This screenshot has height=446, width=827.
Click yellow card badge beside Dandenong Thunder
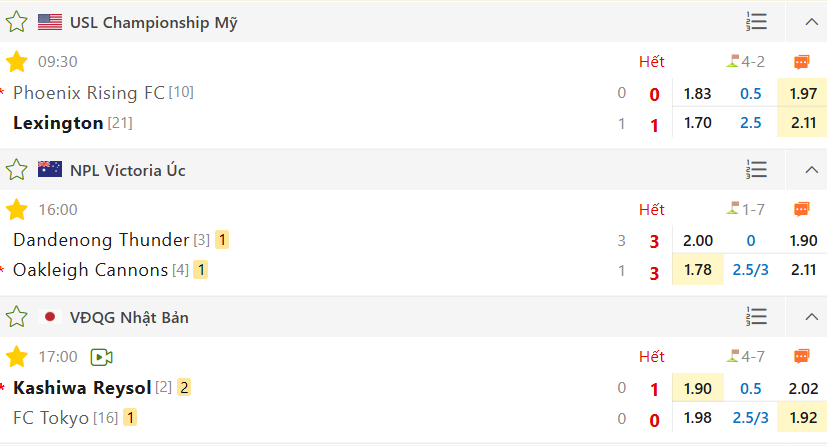tap(222, 240)
